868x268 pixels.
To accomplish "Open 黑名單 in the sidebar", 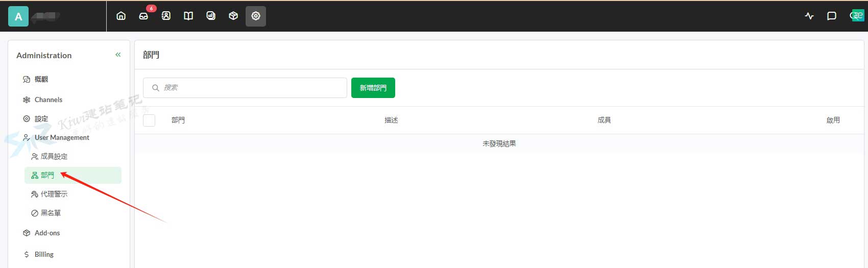I will click(46, 213).
